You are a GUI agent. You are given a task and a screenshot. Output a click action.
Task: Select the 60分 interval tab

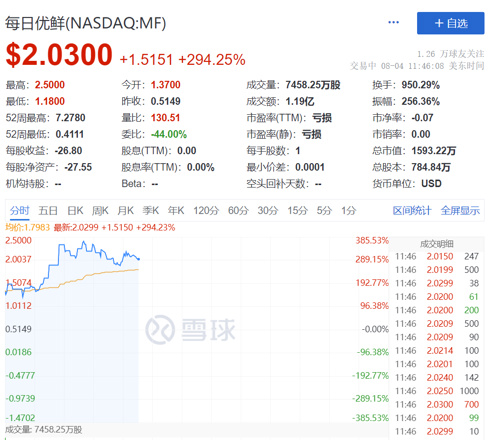click(x=238, y=211)
